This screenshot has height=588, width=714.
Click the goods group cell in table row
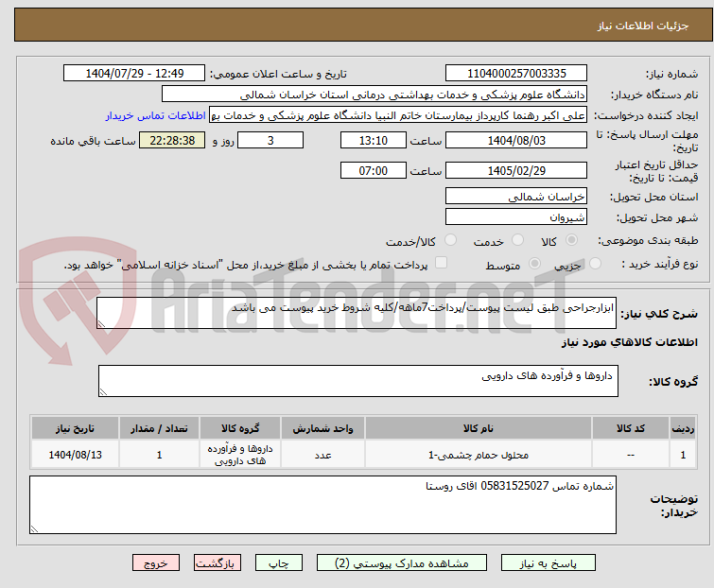pyautogui.click(x=240, y=455)
